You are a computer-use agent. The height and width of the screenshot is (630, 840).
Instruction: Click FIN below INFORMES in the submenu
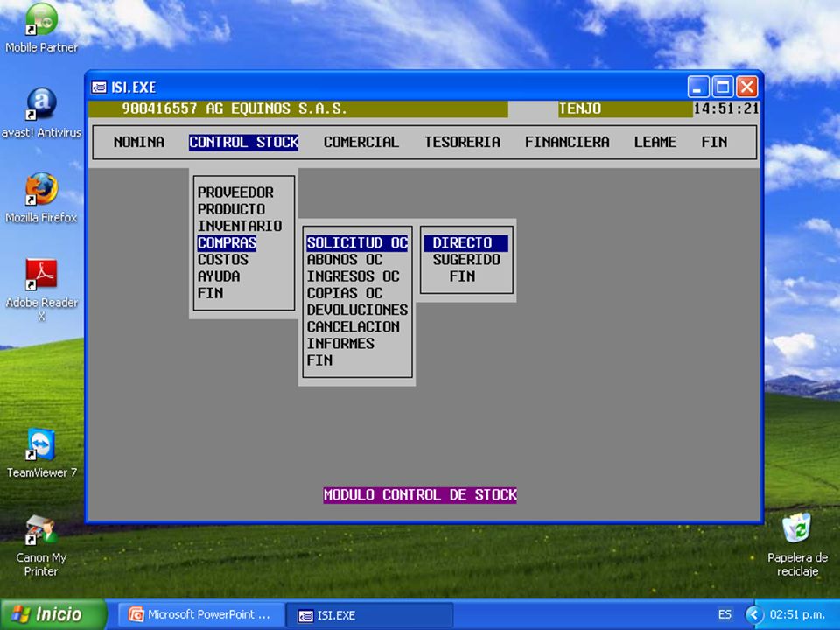pos(320,360)
